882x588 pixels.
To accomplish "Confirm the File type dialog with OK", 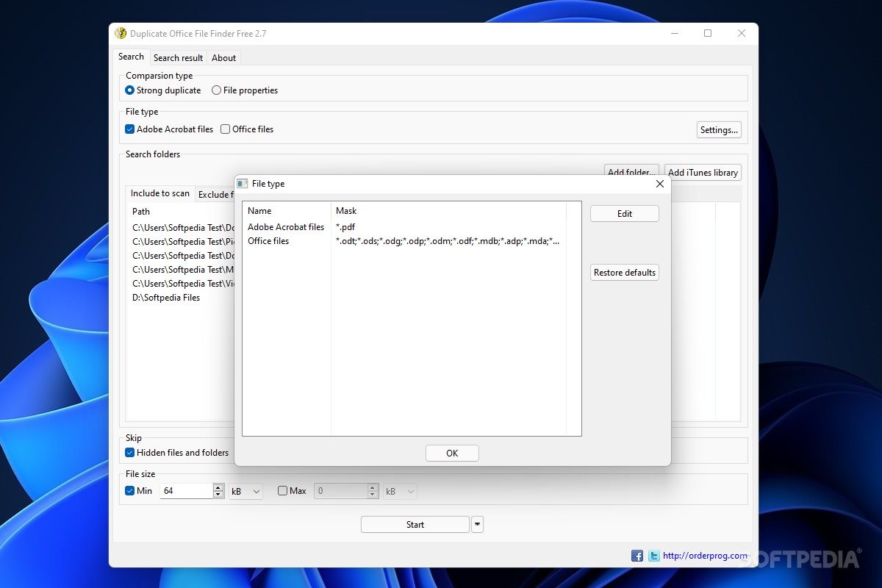I will [x=452, y=453].
